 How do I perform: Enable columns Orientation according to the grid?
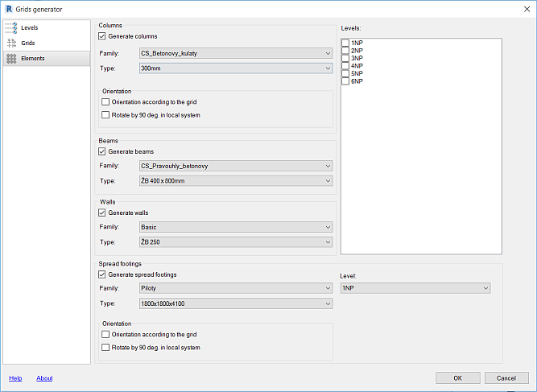pyautogui.click(x=105, y=102)
